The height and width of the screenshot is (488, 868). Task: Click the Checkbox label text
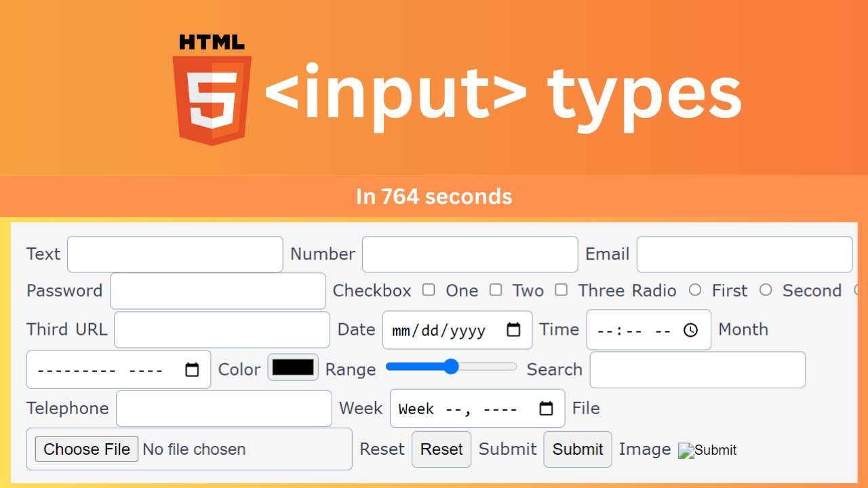coord(372,291)
